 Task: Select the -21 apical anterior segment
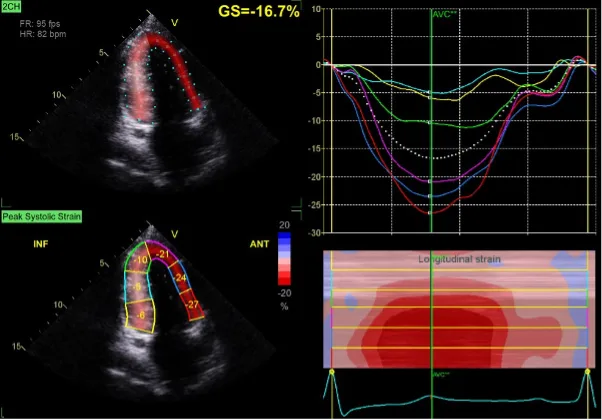pos(162,254)
